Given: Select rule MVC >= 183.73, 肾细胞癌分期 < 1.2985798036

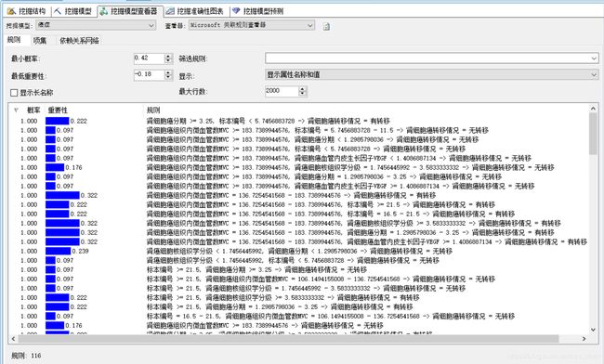Looking at the screenshot, I should pyautogui.click(x=312, y=139).
